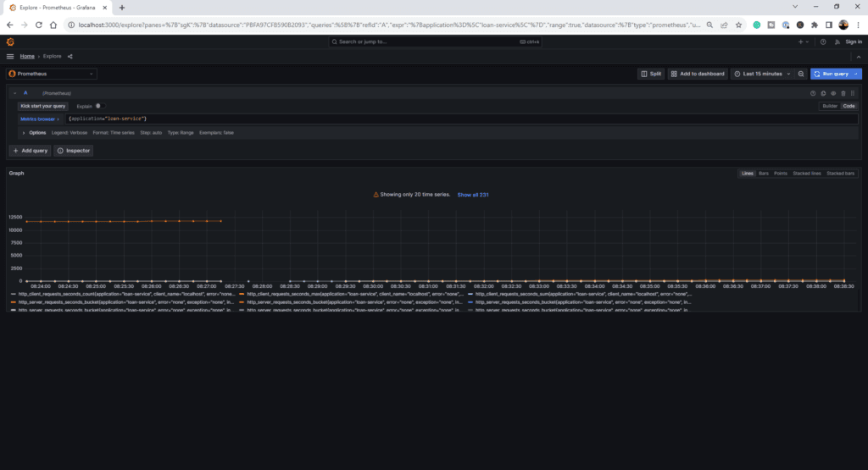The height and width of the screenshot is (470, 868).
Task: Click the browser back arrow
Action: (x=10, y=25)
